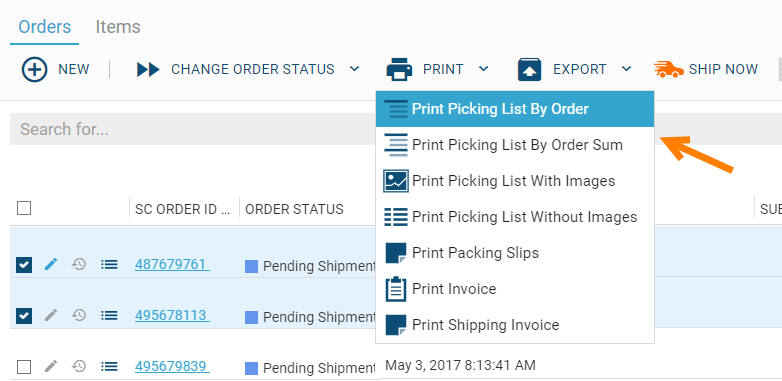Screen dimensions: 782x381
Task: Switch to the Items tab
Action: 118,26
